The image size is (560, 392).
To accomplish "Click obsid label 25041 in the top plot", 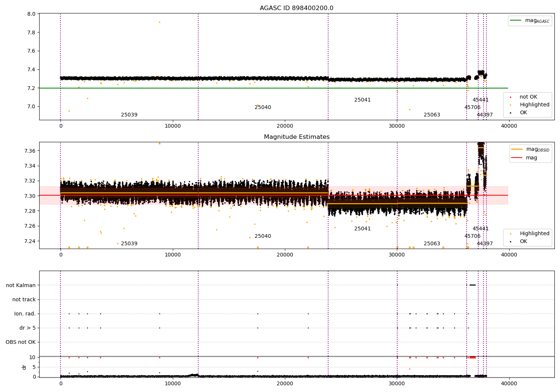I will (363, 100).
